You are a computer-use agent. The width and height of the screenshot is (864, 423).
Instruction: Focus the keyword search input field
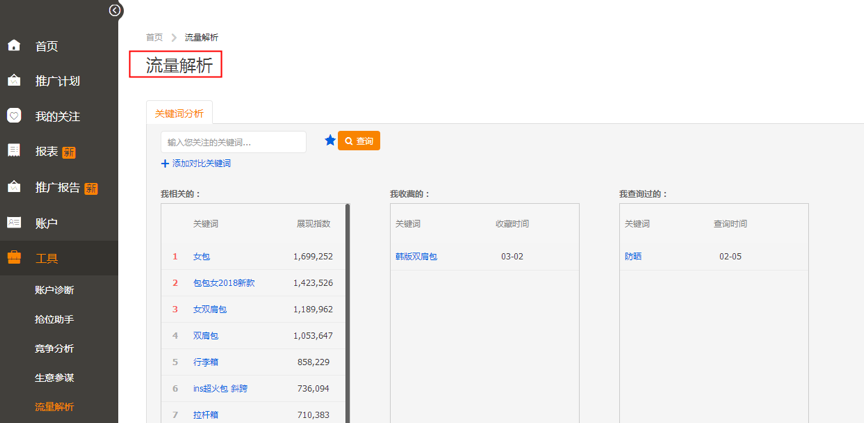pyautogui.click(x=233, y=142)
